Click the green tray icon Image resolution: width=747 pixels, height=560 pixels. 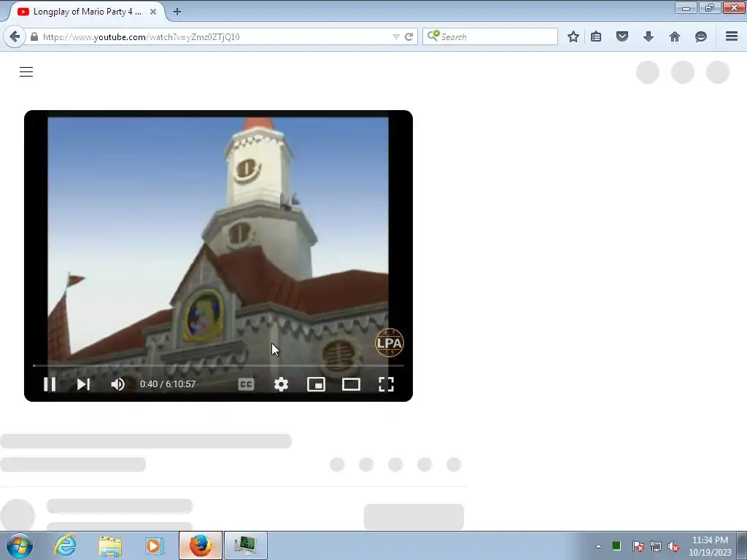point(616,546)
